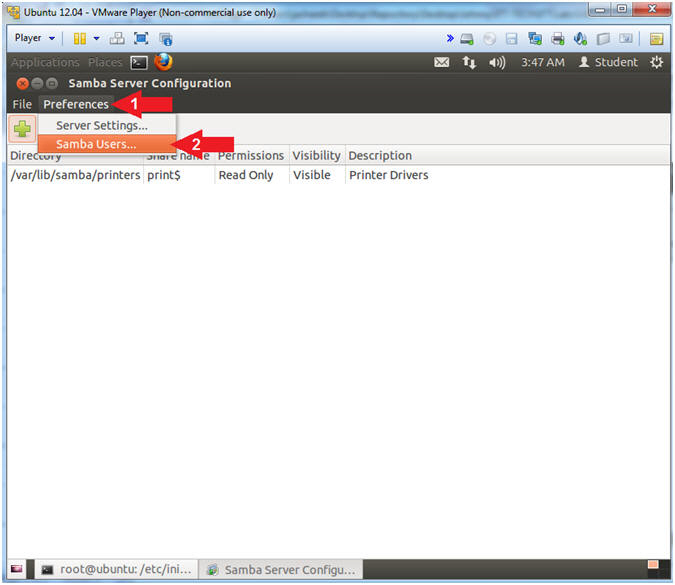This screenshot has height=585, width=675.
Task: Click the hard disk device icon
Action: pos(467,39)
